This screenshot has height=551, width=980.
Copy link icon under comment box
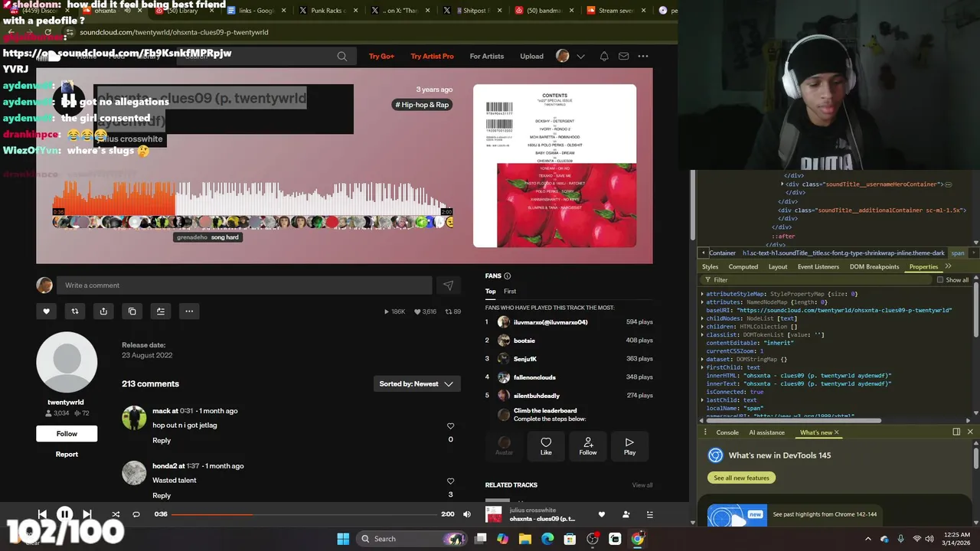point(132,311)
